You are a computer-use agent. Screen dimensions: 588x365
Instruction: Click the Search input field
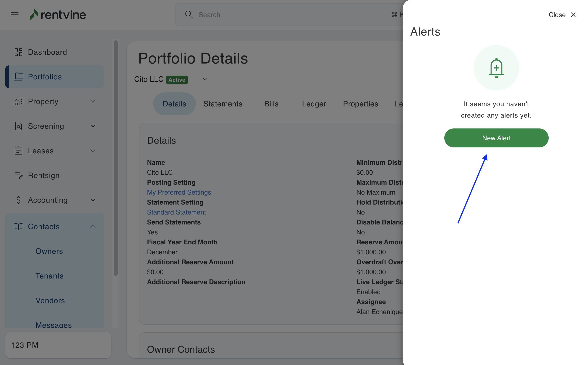coord(290,15)
